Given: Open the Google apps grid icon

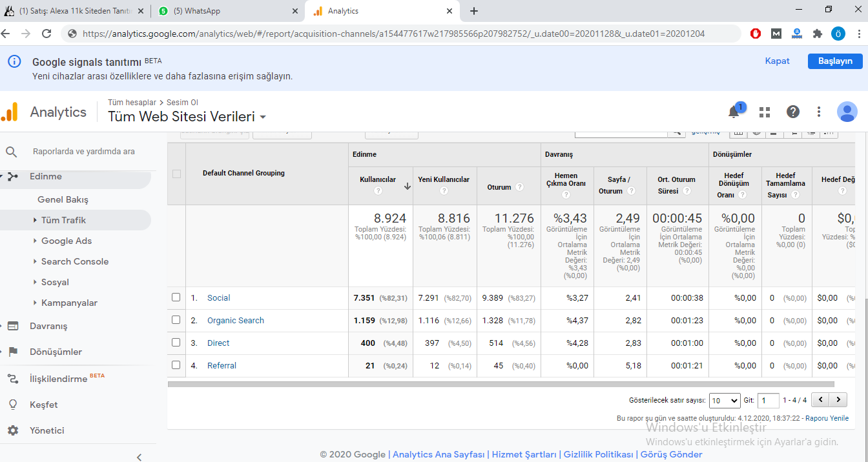Looking at the screenshot, I should pos(765,112).
